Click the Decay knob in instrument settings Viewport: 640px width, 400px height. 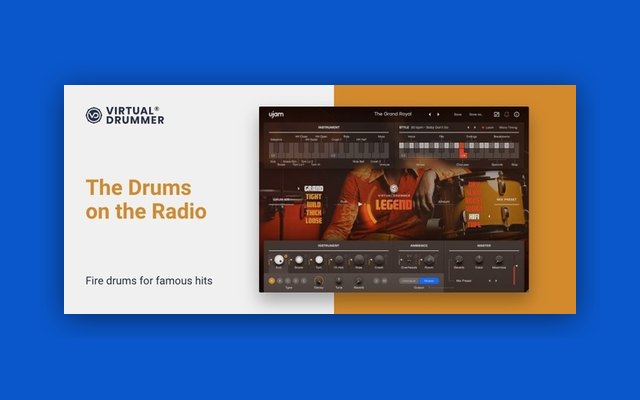pos(319,280)
